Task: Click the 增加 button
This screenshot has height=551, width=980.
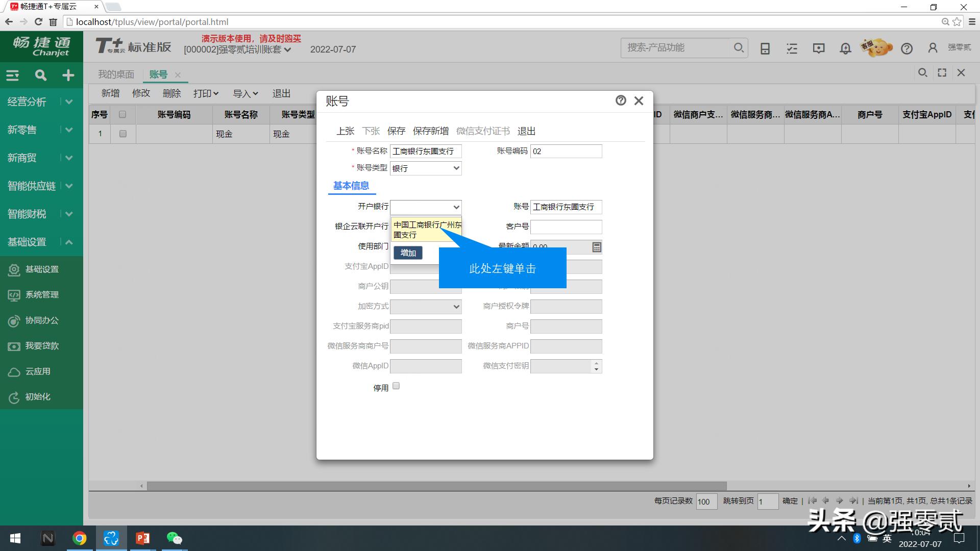Action: tap(407, 253)
